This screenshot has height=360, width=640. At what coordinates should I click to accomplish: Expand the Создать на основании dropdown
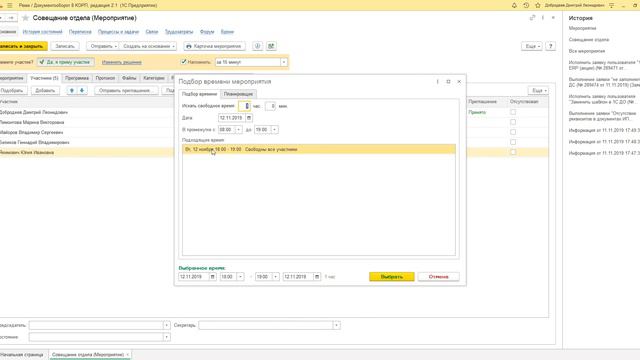(149, 46)
